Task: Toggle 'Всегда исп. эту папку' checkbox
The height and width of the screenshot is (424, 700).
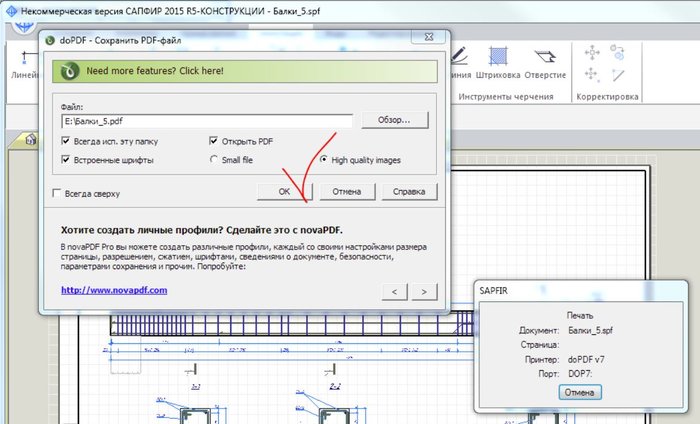Action: click(66, 141)
